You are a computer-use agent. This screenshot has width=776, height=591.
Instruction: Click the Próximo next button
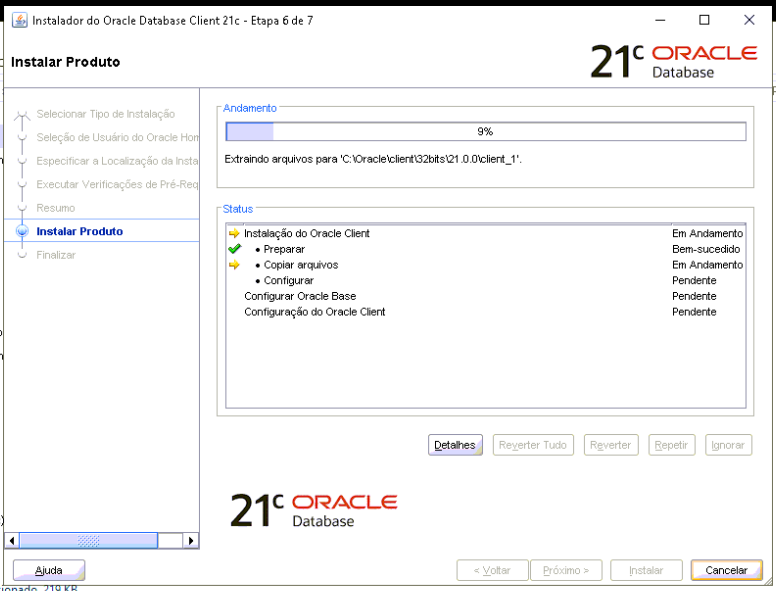click(566, 570)
